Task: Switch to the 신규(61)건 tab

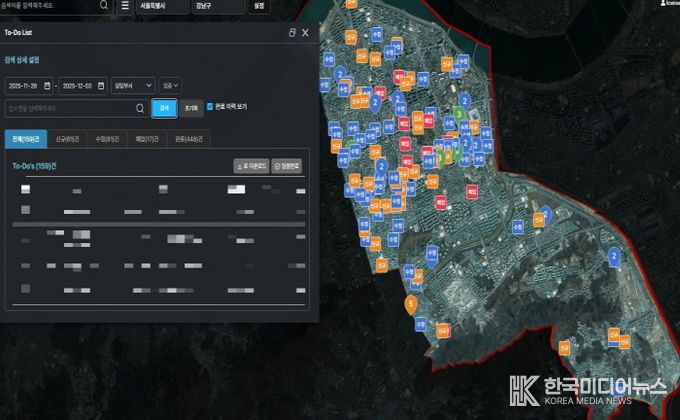Action: tap(67, 139)
